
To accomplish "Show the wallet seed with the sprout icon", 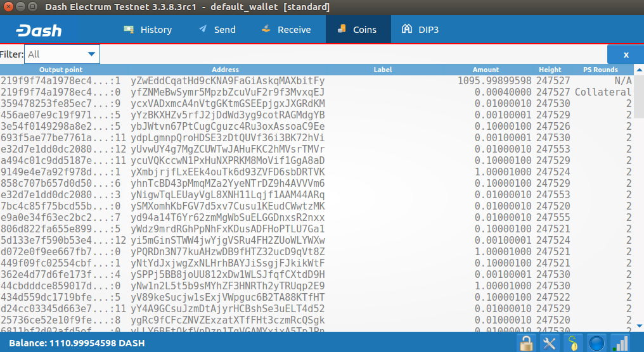I will (x=573, y=343).
